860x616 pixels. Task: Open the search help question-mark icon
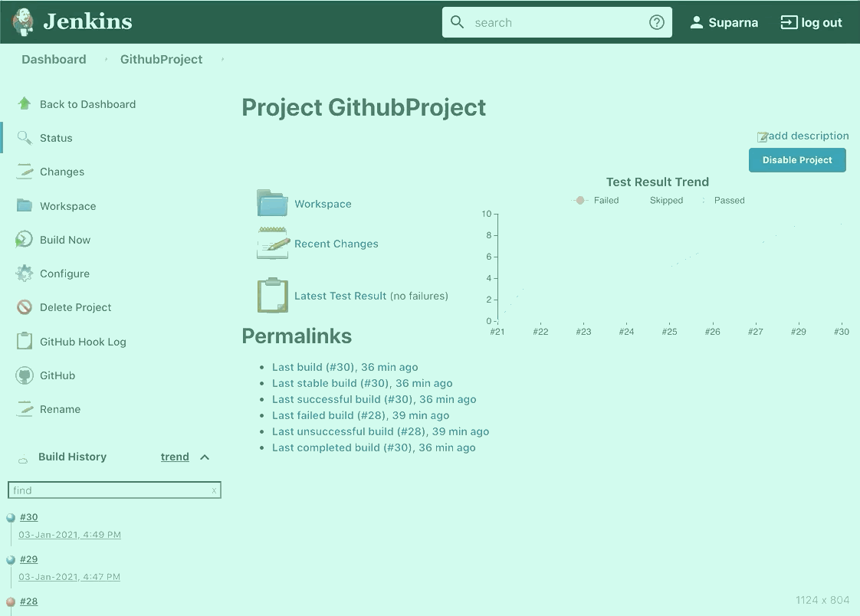(657, 22)
